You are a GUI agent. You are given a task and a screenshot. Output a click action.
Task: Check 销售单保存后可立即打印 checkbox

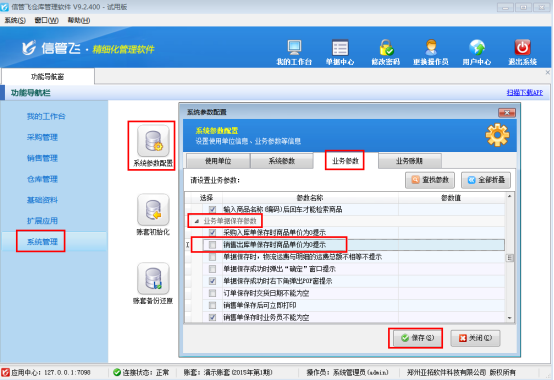coord(212,305)
